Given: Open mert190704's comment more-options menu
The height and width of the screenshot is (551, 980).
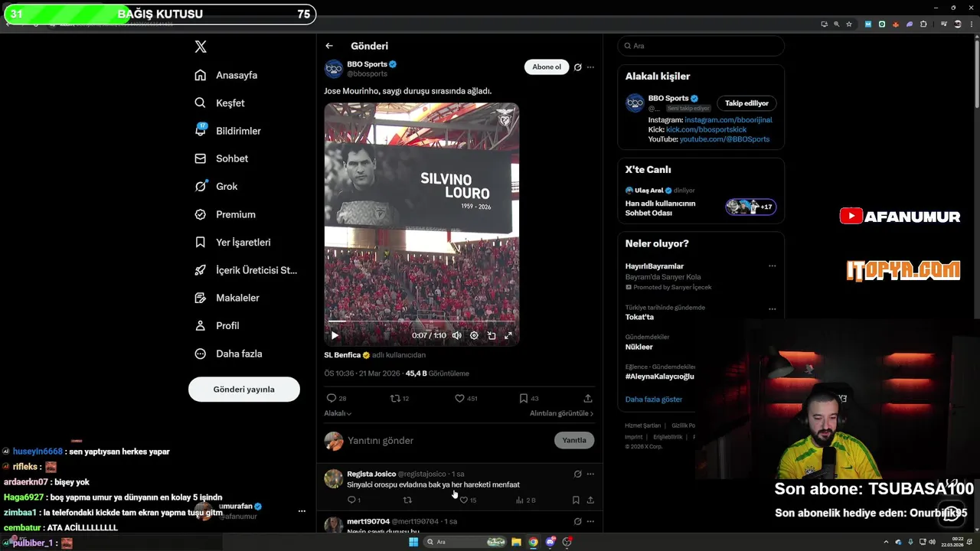Looking at the screenshot, I should coord(590,521).
